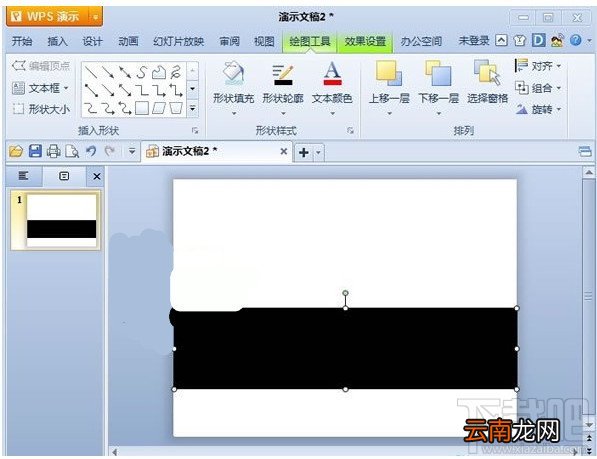This screenshot has height=459, width=597.
Task: Close the slide thumbnail panel
Action: point(97,176)
